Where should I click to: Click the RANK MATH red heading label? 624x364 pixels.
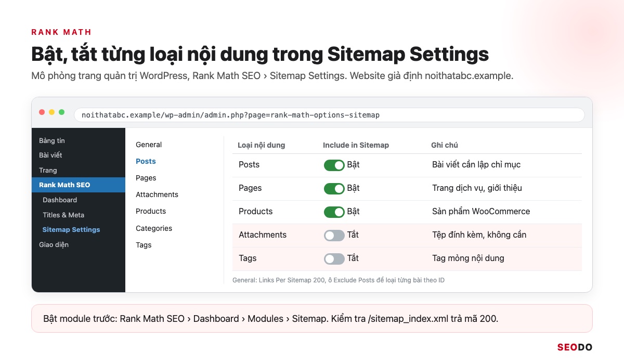pyautogui.click(x=61, y=32)
